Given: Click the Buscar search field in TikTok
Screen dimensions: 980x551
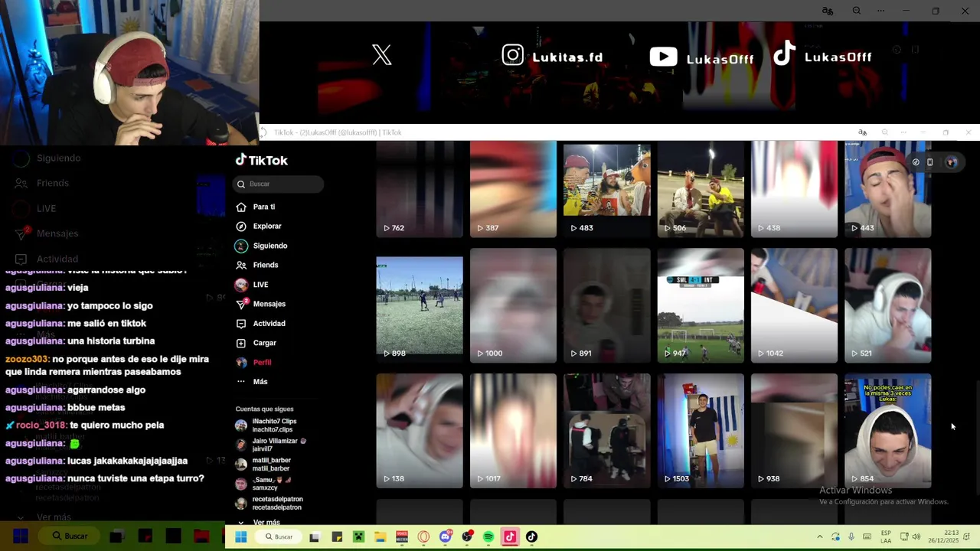Looking at the screenshot, I should click(278, 184).
